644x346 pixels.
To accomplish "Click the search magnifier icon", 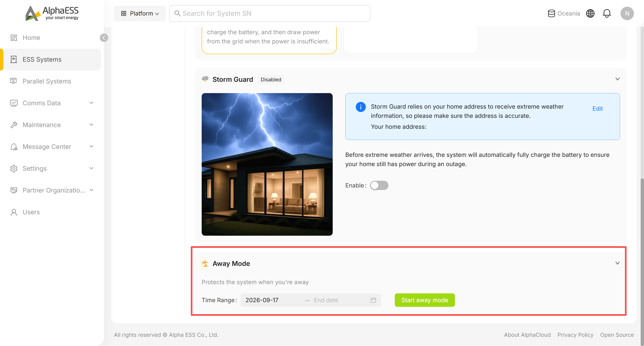I will (177, 13).
